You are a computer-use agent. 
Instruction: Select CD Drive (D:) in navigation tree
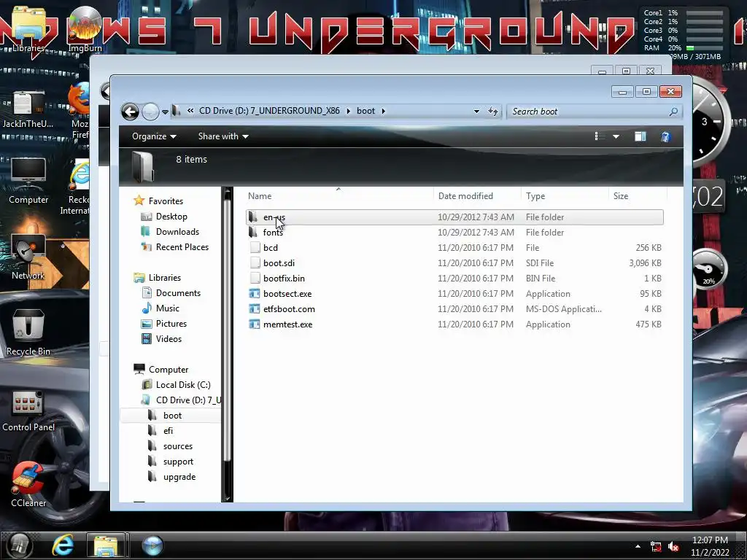pyautogui.click(x=188, y=400)
